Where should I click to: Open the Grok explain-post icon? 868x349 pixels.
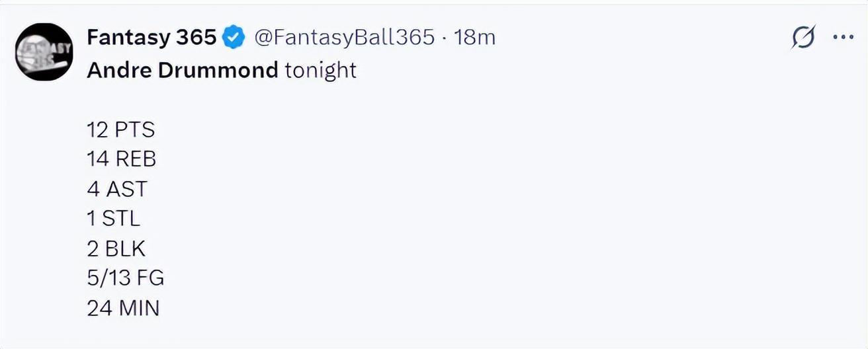pos(803,38)
